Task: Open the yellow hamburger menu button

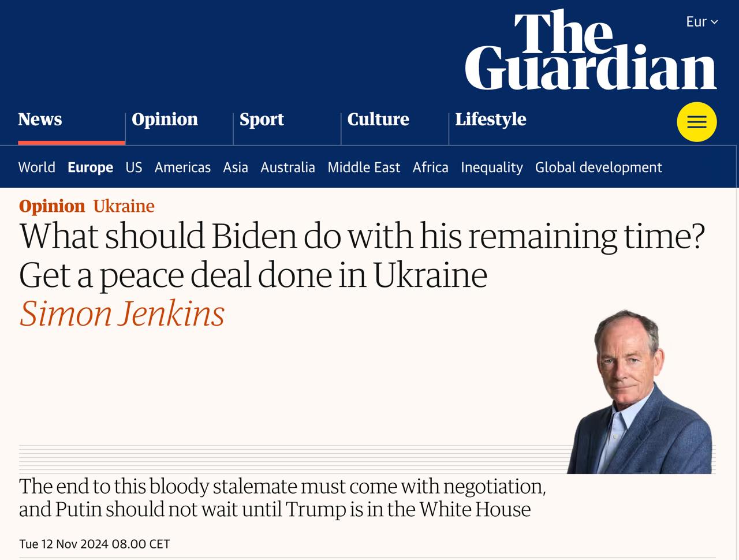Action: (x=696, y=122)
